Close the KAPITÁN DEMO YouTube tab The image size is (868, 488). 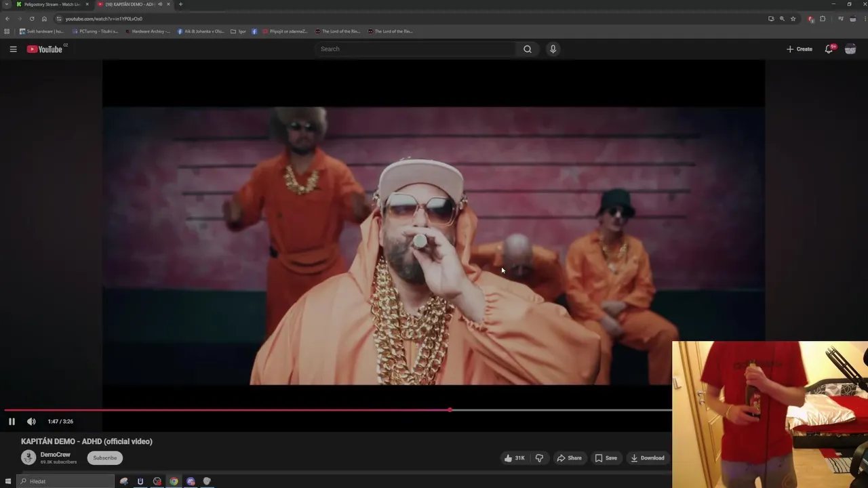click(x=169, y=5)
